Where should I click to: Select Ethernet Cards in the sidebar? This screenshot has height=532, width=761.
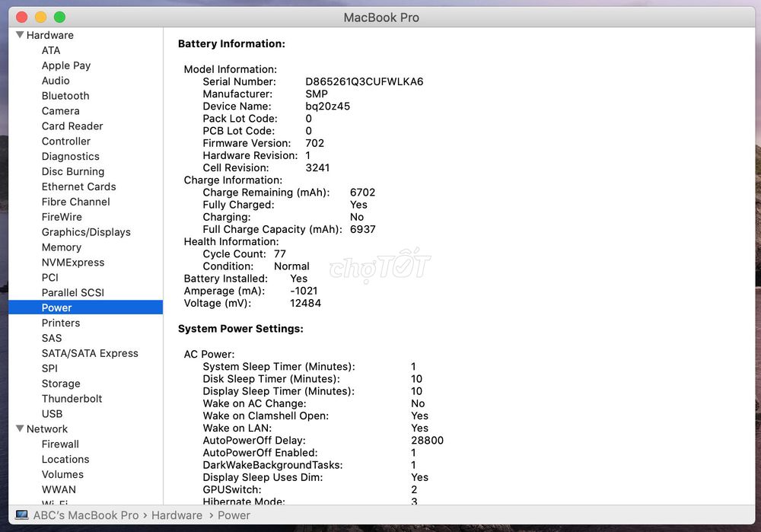78,186
